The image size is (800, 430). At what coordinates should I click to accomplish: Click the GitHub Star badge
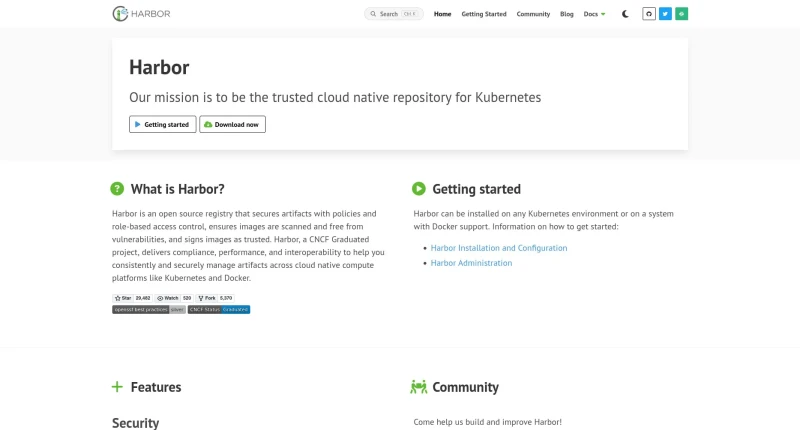tap(122, 298)
